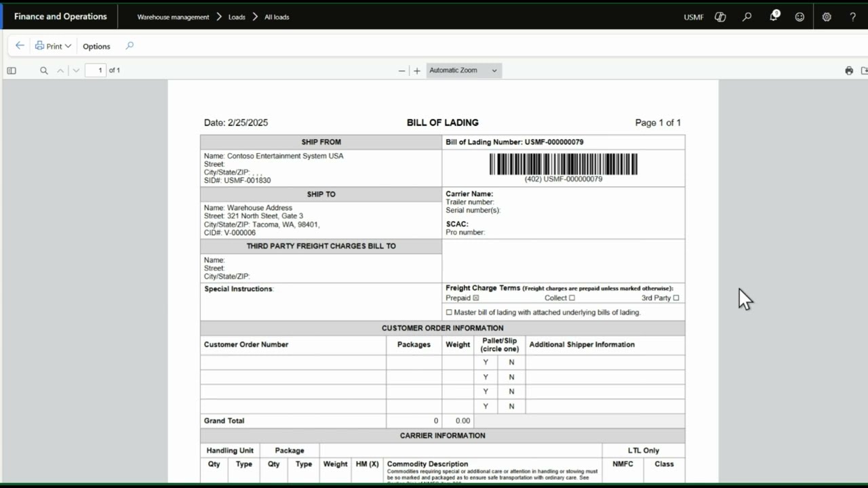This screenshot has height=488, width=868.
Task: Open find in document magnifier
Action: pos(44,70)
